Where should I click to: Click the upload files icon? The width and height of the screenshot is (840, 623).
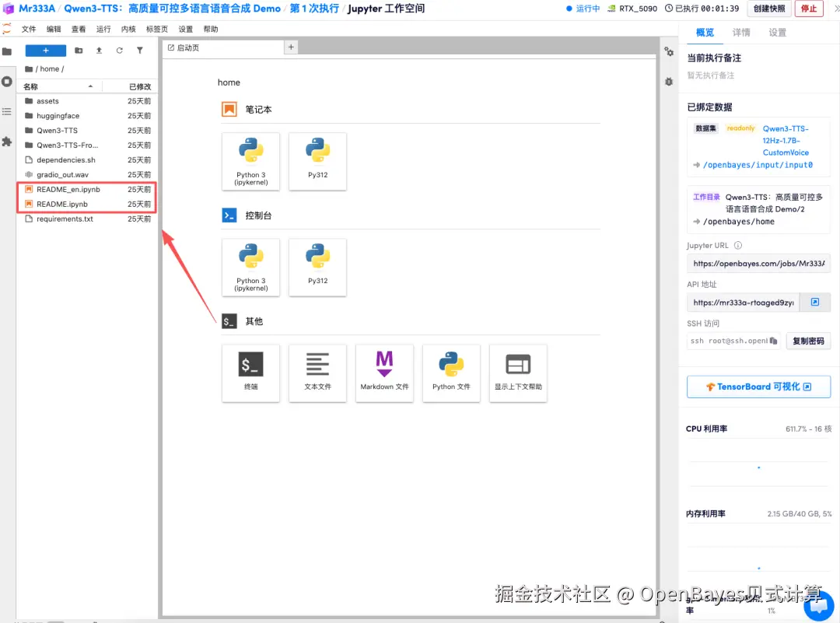[x=99, y=51]
